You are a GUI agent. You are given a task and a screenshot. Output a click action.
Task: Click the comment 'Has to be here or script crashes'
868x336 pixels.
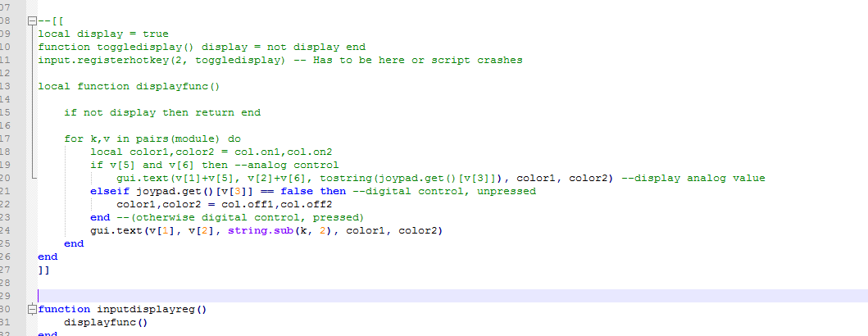[x=418, y=61]
